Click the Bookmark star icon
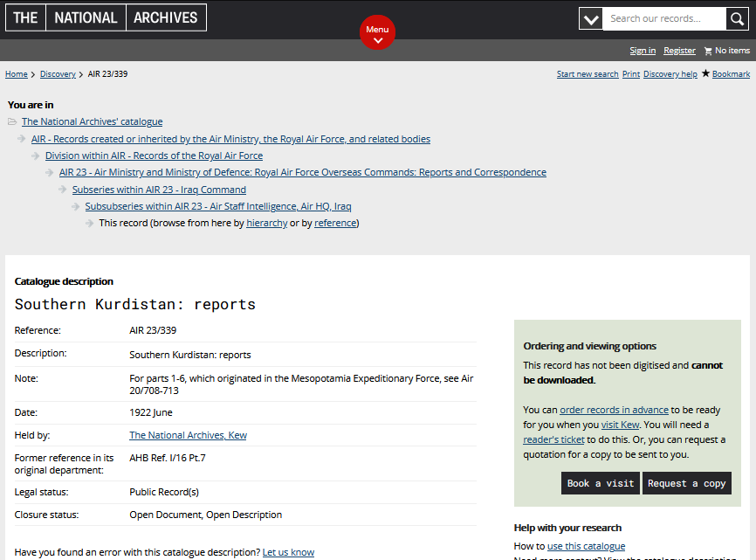The height and width of the screenshot is (560, 756). click(706, 73)
